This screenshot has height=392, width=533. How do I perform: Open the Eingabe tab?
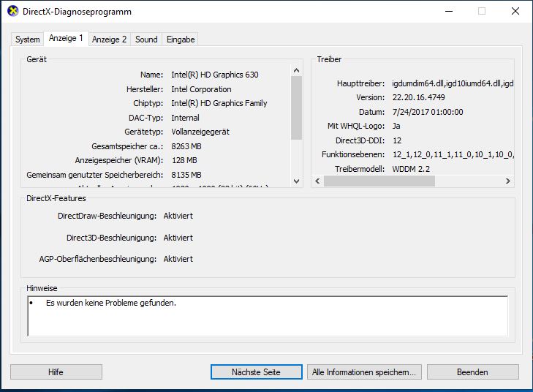click(x=181, y=39)
